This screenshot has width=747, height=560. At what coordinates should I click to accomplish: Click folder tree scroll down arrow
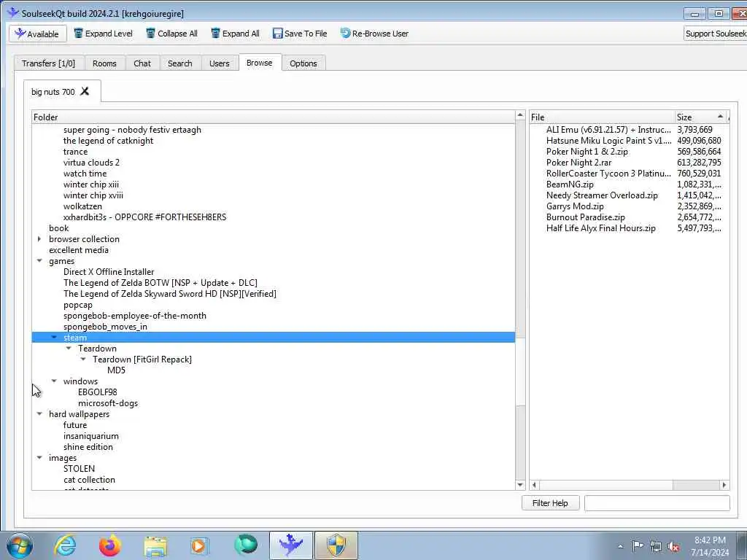[520, 485]
